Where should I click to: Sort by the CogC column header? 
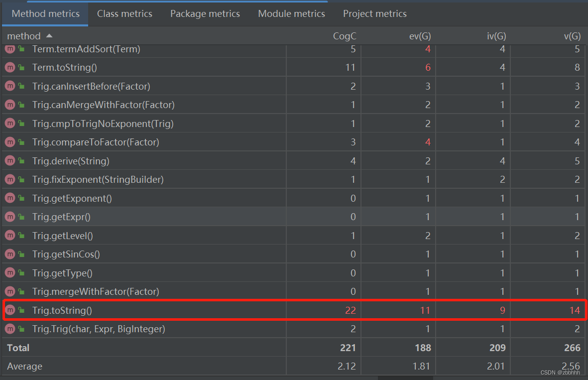(345, 36)
